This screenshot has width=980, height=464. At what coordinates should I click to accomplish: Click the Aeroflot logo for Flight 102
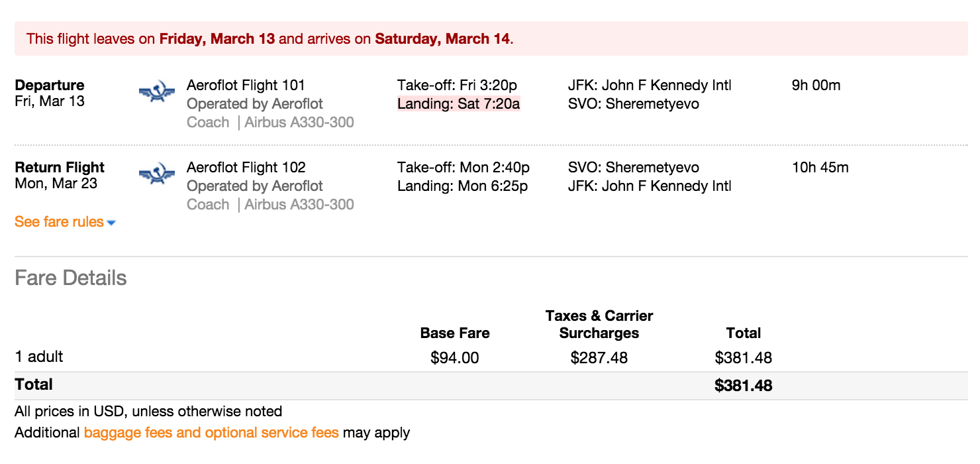point(157,174)
